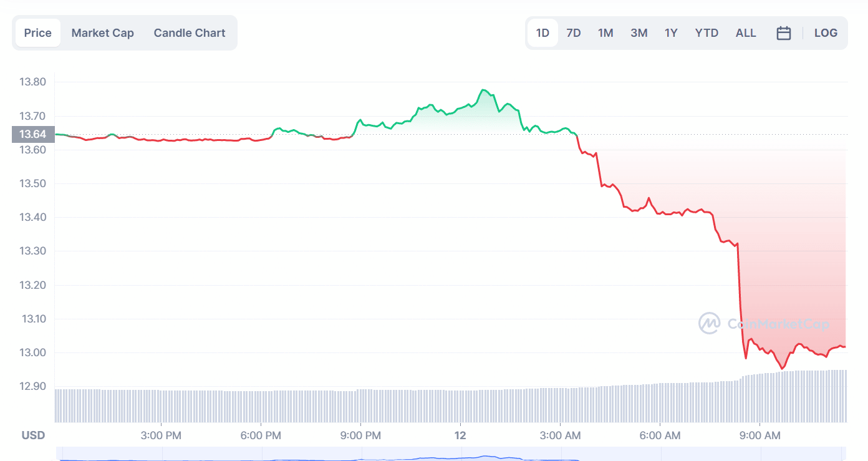
Task: Open the calendar date range picker
Action: [783, 33]
